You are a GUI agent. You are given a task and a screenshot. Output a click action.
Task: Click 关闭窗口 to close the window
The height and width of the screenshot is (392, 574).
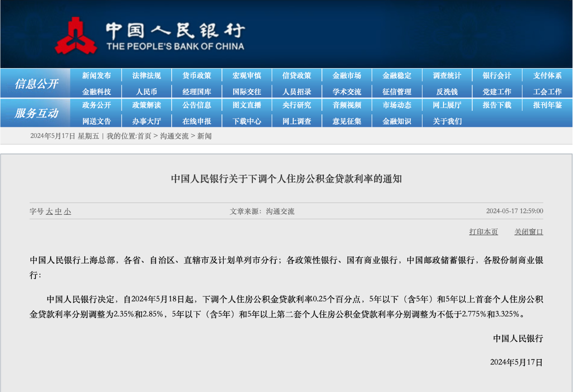click(529, 232)
